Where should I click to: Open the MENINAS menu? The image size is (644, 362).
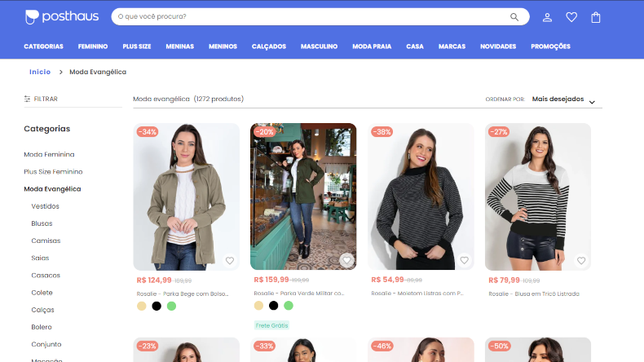180,46
